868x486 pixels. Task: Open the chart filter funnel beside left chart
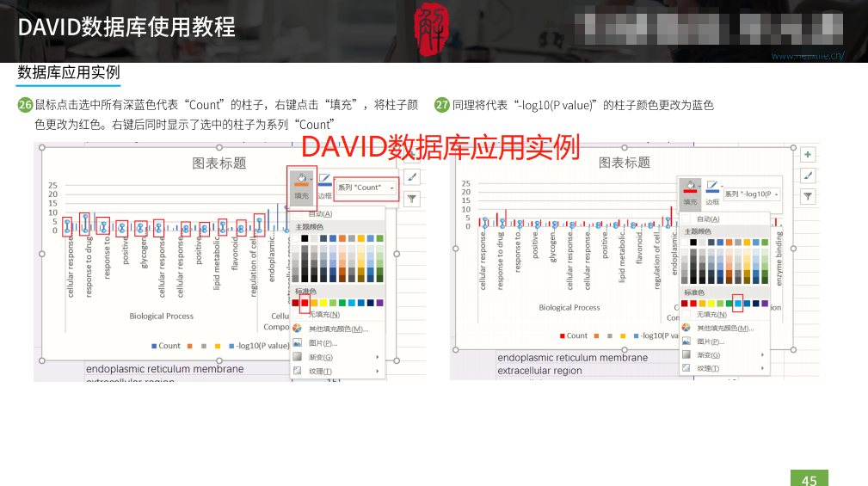click(412, 199)
